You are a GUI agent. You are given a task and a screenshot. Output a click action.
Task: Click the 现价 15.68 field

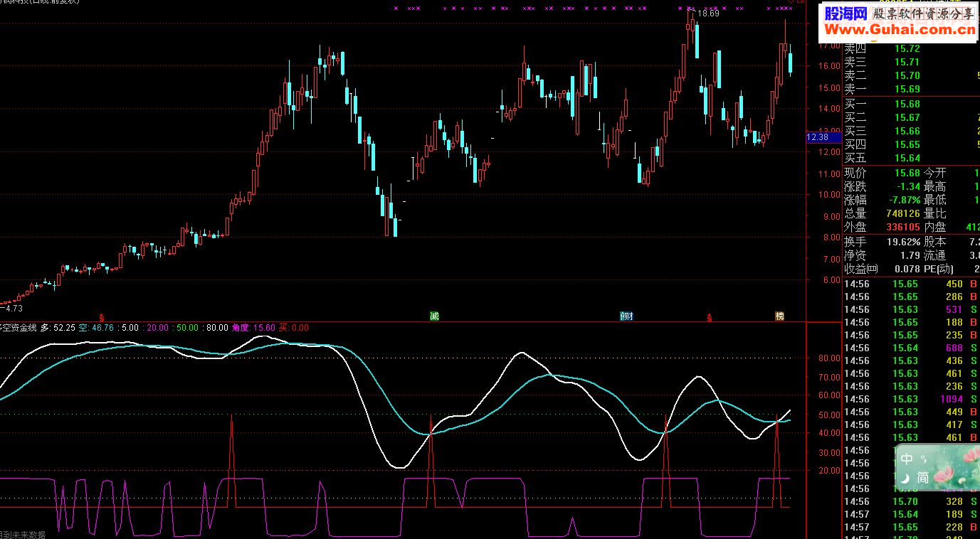click(x=882, y=173)
